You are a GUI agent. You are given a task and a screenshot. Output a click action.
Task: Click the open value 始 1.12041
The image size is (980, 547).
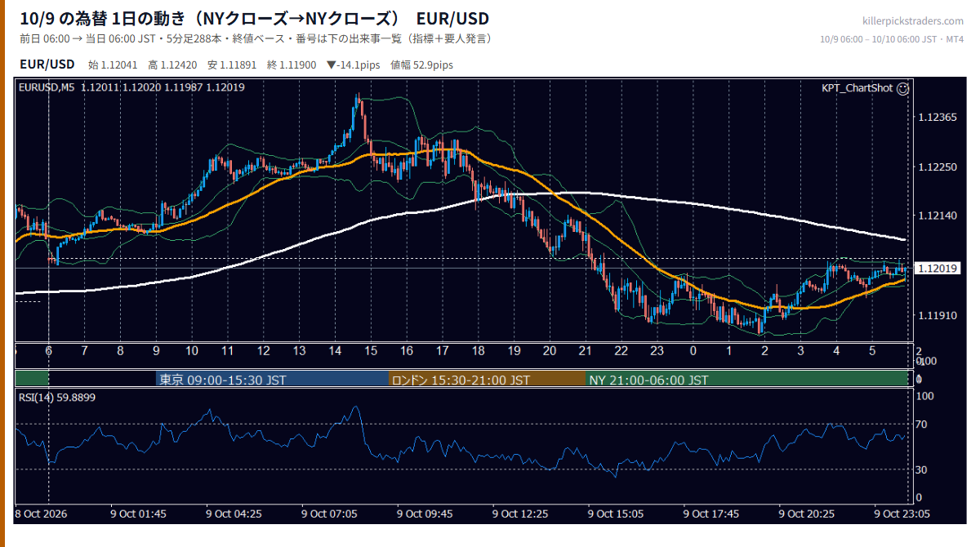click(x=114, y=64)
